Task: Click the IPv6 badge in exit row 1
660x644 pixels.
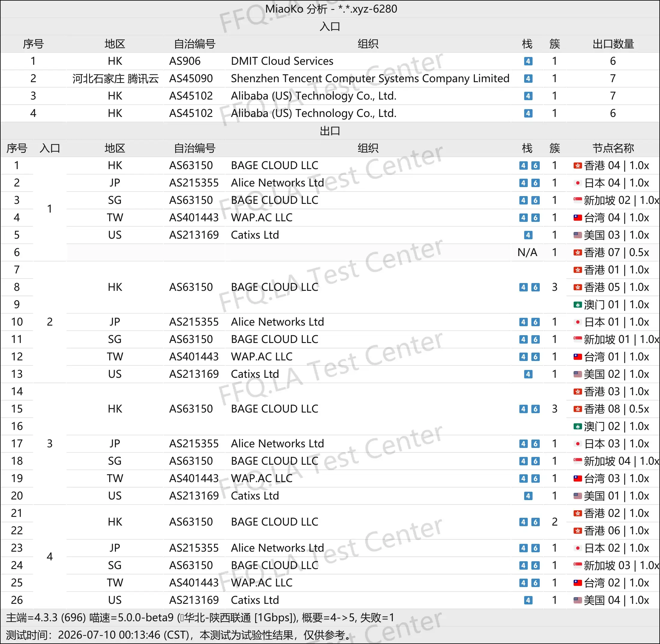Action: (x=535, y=165)
